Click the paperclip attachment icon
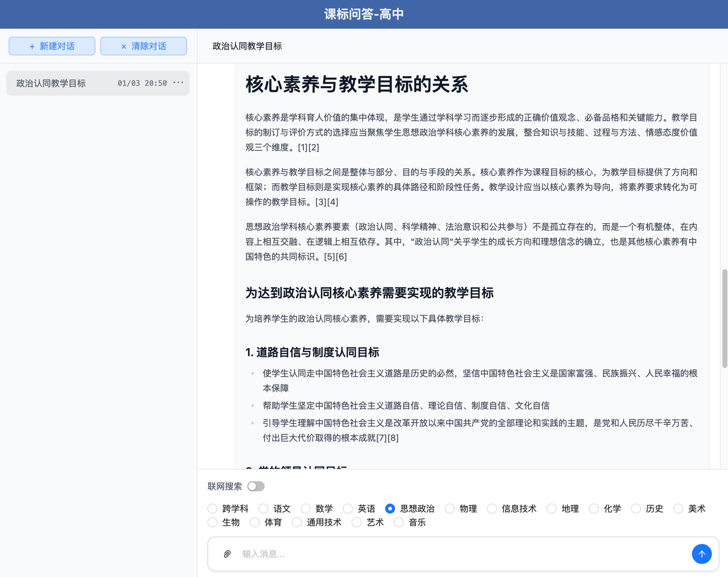 tap(227, 554)
